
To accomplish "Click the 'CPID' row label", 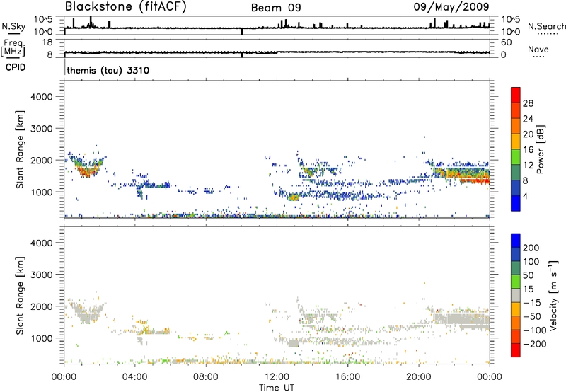I will coord(16,67).
